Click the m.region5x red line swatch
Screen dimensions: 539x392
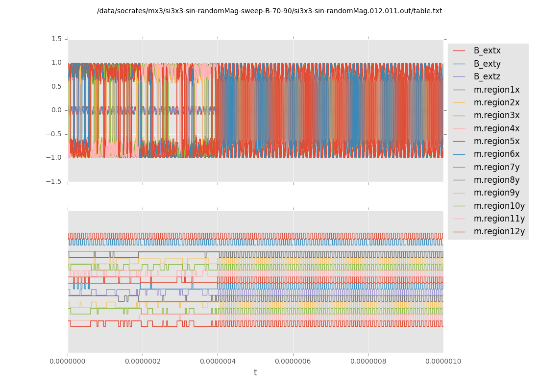click(x=459, y=141)
